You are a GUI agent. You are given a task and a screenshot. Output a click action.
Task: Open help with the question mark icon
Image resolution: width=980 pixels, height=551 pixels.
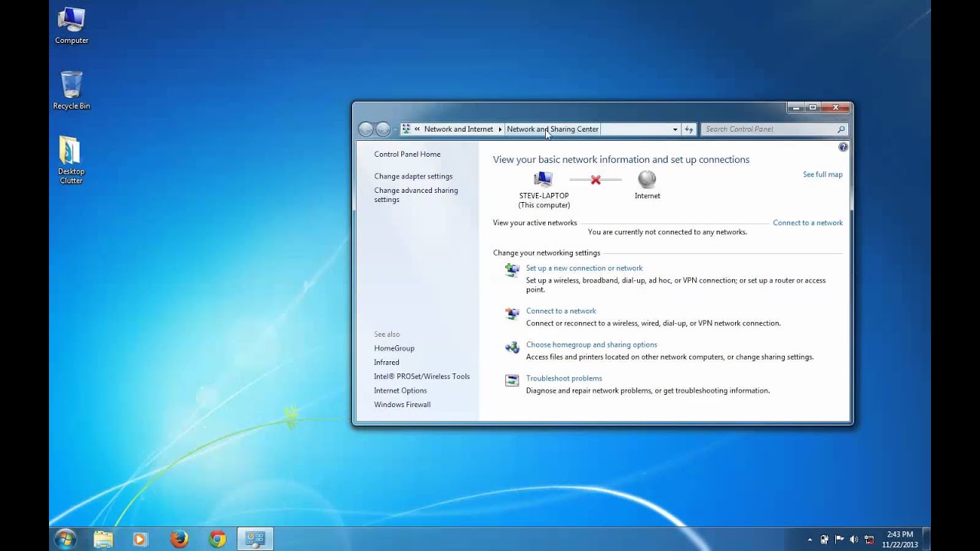(x=843, y=147)
